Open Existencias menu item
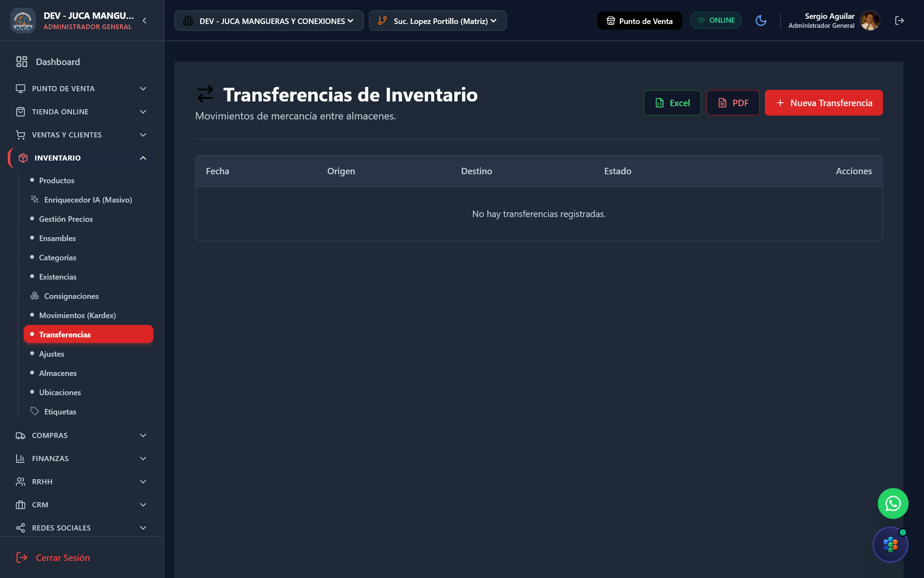The height and width of the screenshot is (578, 924). (x=89, y=277)
